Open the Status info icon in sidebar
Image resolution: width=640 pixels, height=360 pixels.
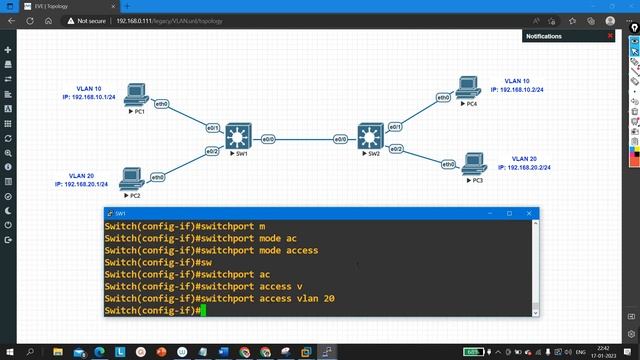(x=8, y=167)
